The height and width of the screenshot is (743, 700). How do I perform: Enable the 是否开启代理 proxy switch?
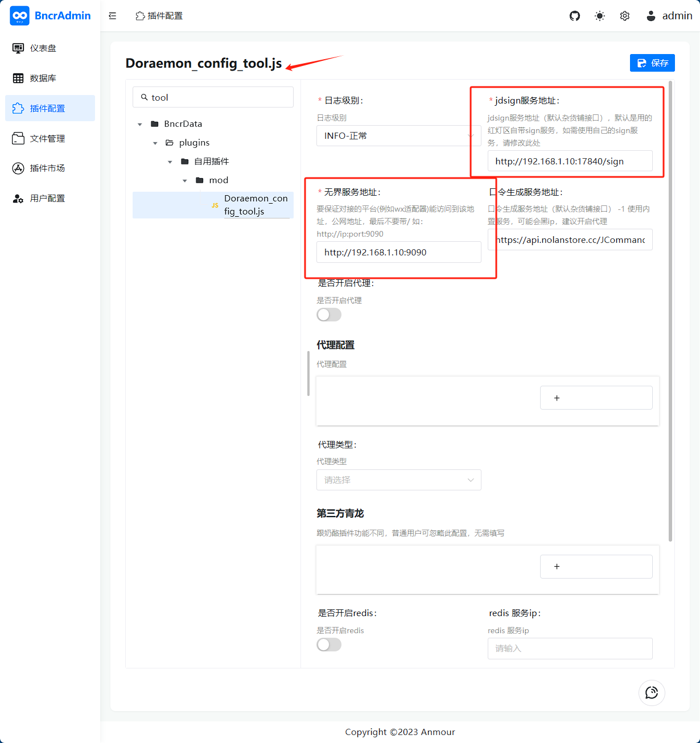click(329, 315)
